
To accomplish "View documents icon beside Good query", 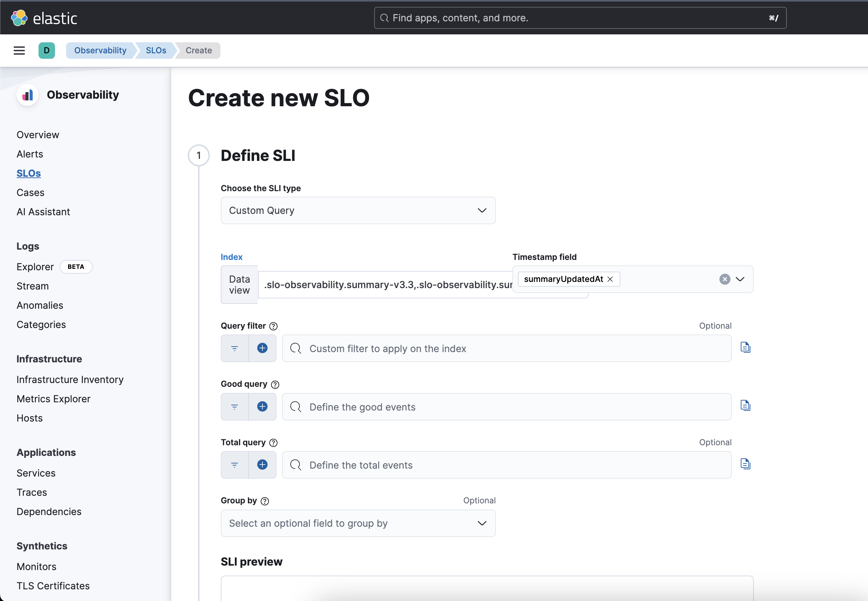I will point(745,406).
